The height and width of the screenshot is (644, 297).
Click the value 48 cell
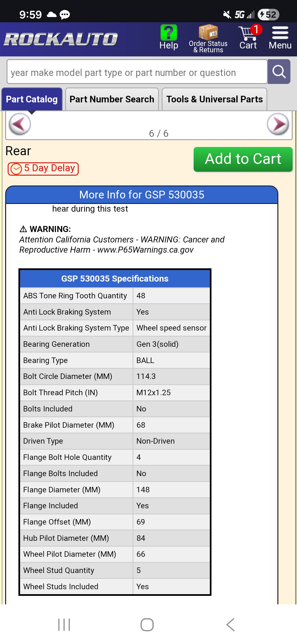pos(172,296)
